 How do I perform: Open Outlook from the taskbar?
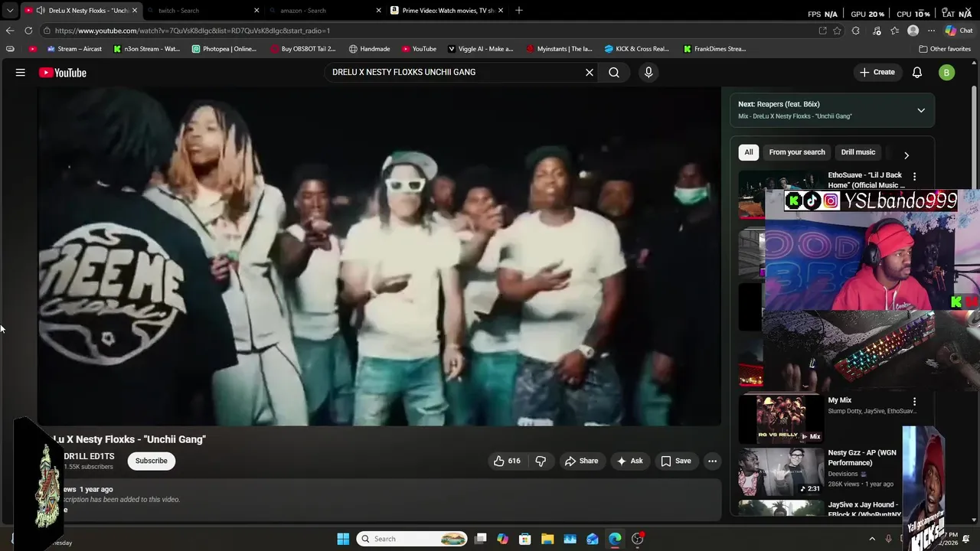tap(593, 539)
